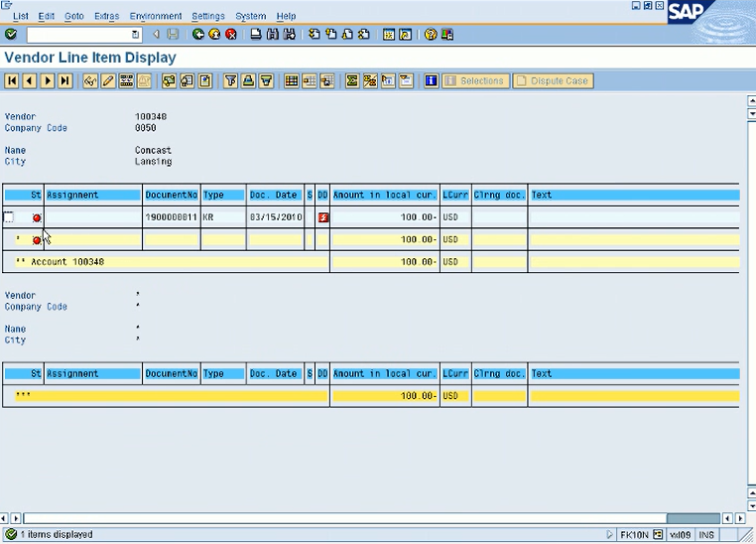Click the 03/15/2010 document date
The width and height of the screenshot is (756, 544).
[276, 217]
